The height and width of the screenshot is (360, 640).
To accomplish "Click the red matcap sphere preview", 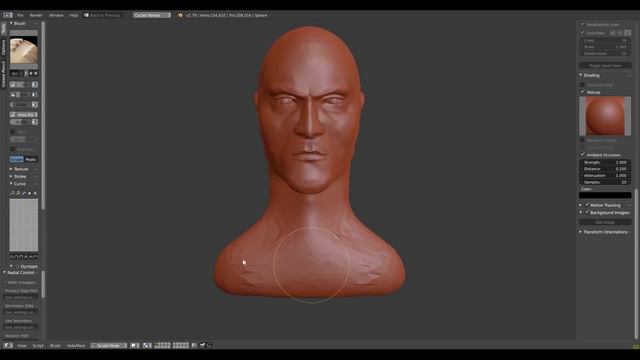I will [605, 116].
